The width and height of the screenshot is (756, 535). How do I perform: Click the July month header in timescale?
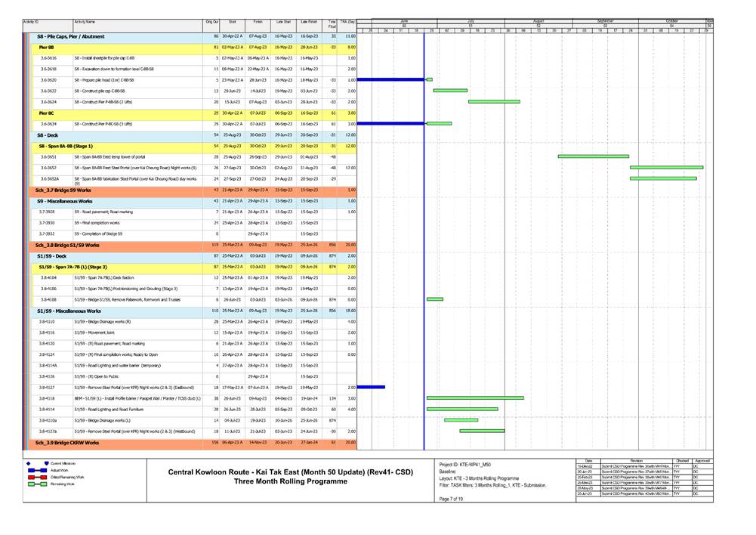click(x=471, y=20)
